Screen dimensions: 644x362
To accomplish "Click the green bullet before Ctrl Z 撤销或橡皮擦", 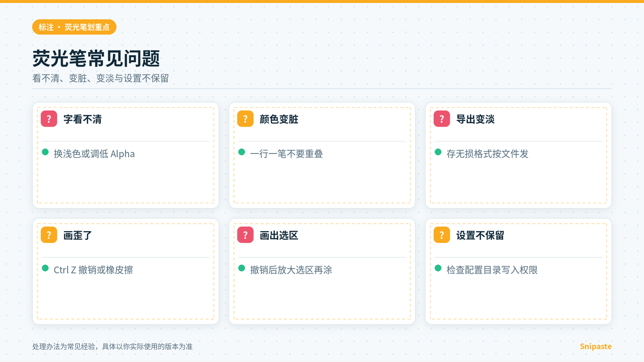I will pyautogui.click(x=46, y=268).
